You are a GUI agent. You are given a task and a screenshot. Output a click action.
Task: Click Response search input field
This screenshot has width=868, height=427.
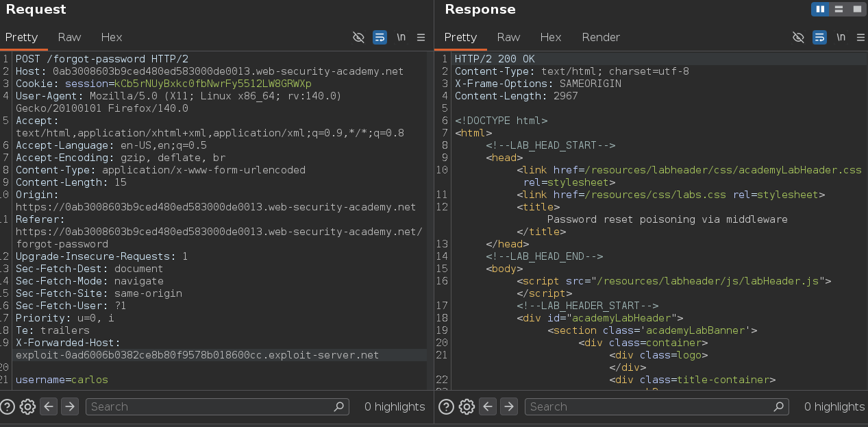coord(656,406)
